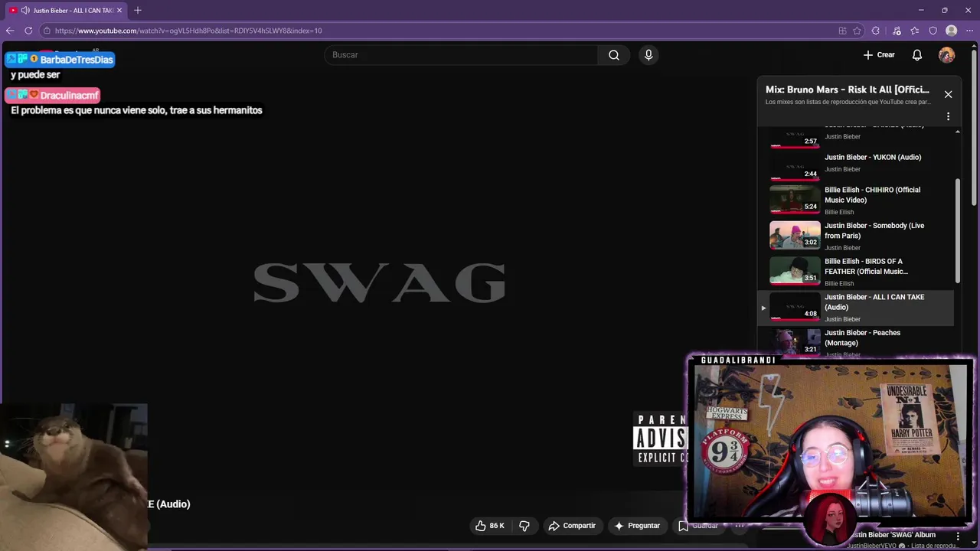Click the view site information icon before URL

click(x=47, y=31)
